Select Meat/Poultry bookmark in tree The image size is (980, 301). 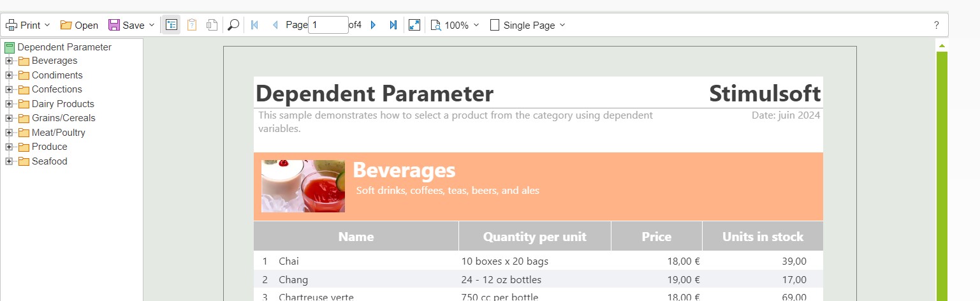point(59,133)
